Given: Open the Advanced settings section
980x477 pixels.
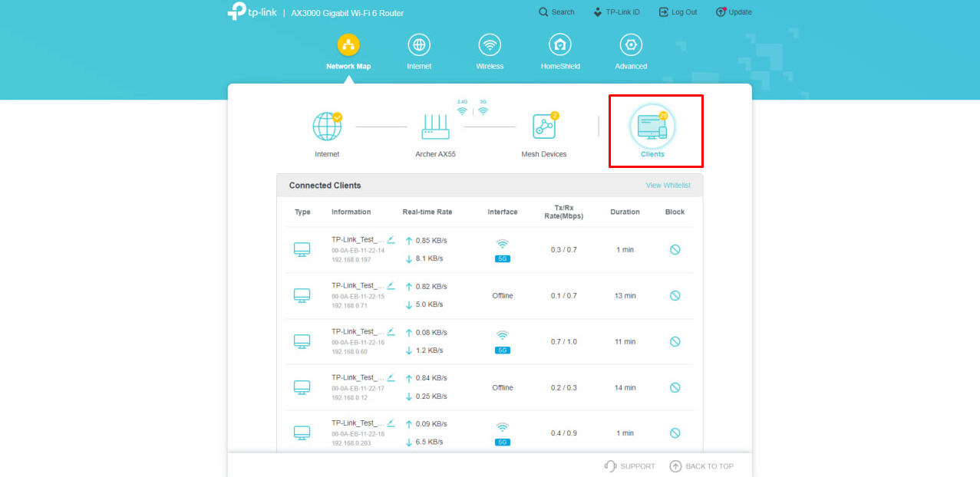Looking at the screenshot, I should pyautogui.click(x=630, y=51).
